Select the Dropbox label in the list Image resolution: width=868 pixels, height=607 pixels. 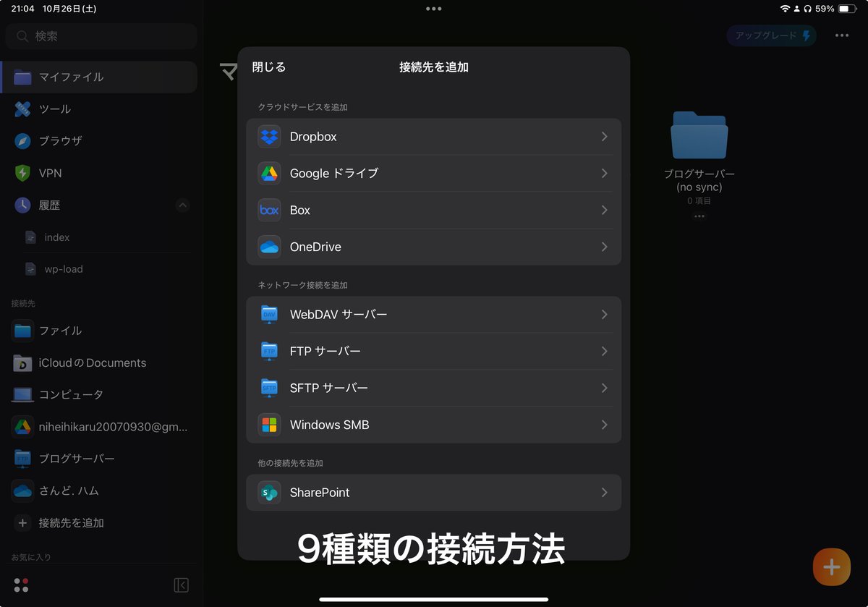313,137
